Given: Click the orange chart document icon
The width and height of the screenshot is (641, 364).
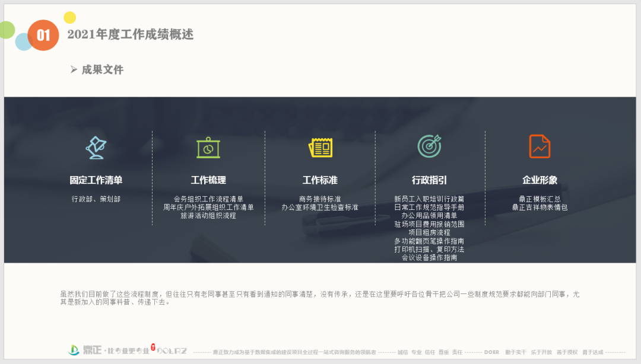Looking at the screenshot, I should (540, 146).
